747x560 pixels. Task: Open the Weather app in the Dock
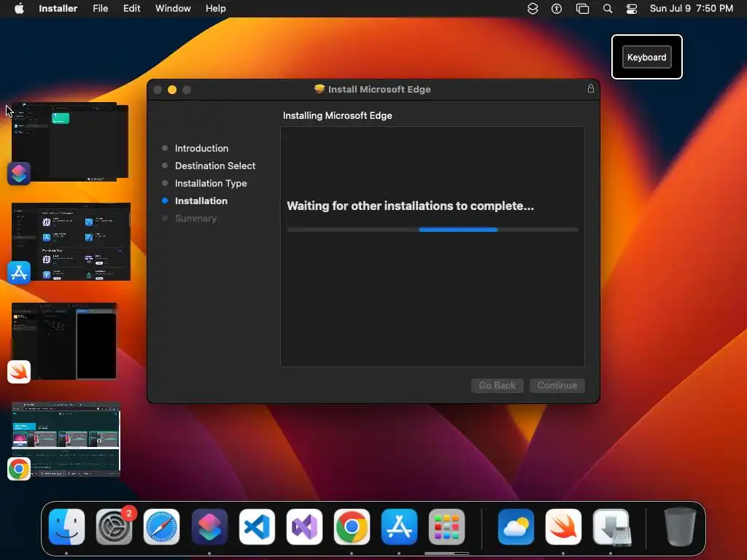(x=516, y=526)
